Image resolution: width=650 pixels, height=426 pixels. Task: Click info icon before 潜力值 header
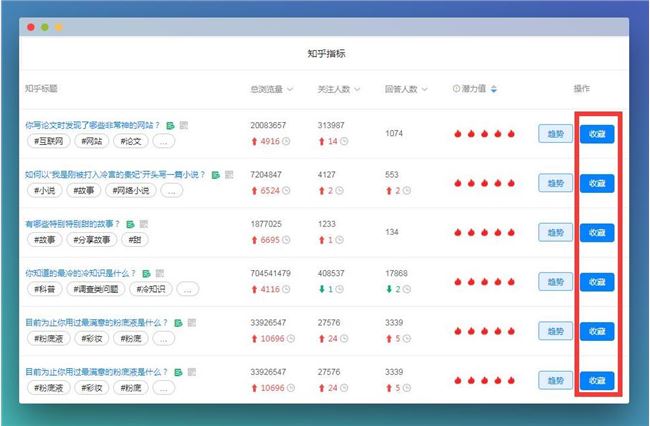456,89
